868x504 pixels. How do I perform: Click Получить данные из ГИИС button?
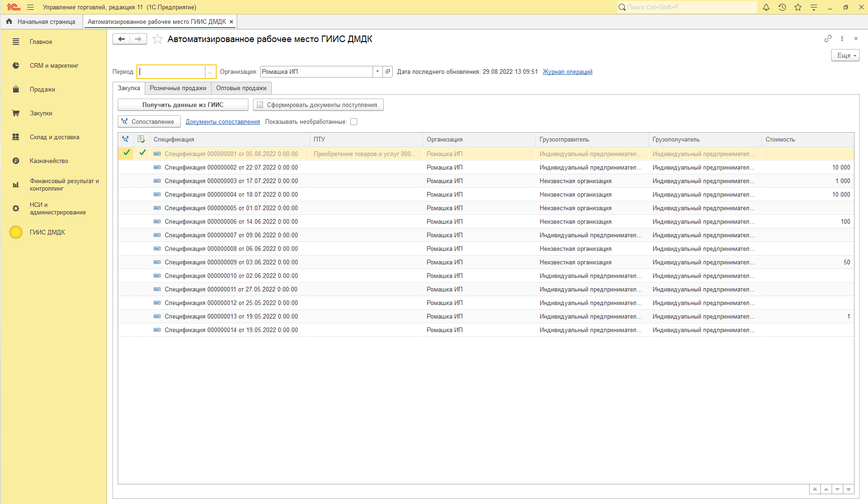point(183,105)
